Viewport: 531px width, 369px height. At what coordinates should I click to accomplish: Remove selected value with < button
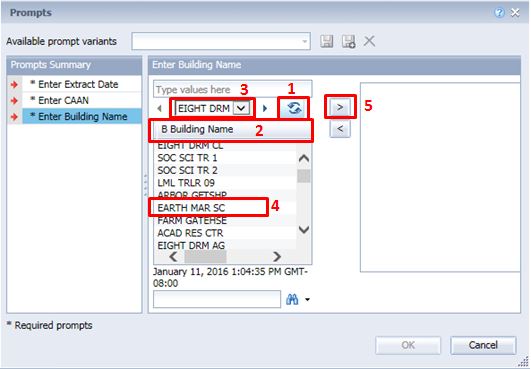340,129
